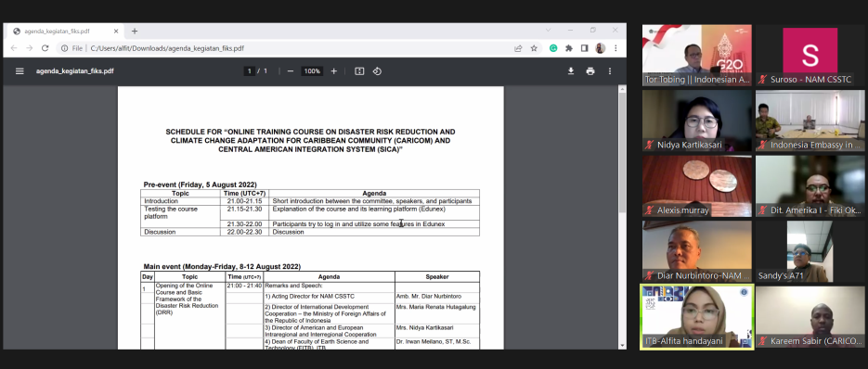Reload the current page

point(45,48)
